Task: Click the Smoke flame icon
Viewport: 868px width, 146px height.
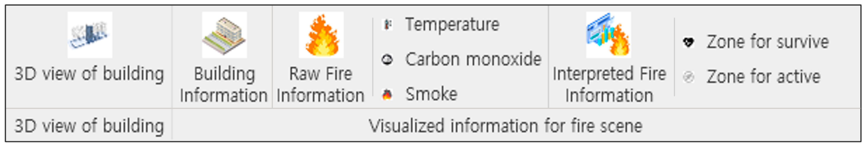Action: tap(388, 94)
